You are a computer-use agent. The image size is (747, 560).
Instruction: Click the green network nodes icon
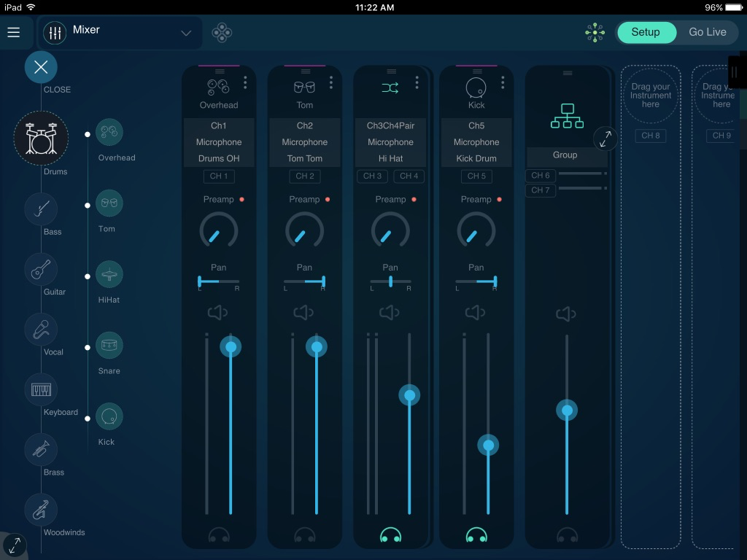click(x=595, y=32)
